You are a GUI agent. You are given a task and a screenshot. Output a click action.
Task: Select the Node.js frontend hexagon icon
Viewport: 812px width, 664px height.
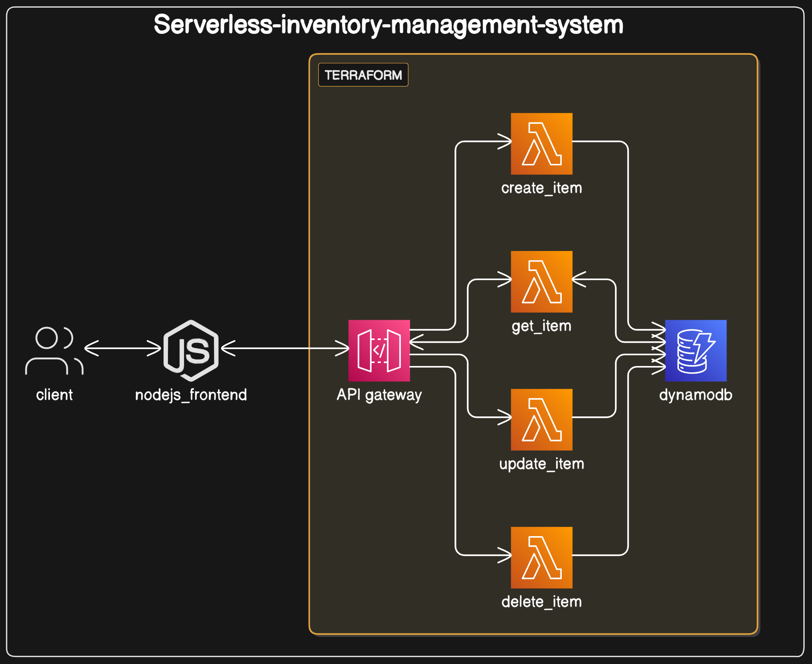tap(191, 351)
